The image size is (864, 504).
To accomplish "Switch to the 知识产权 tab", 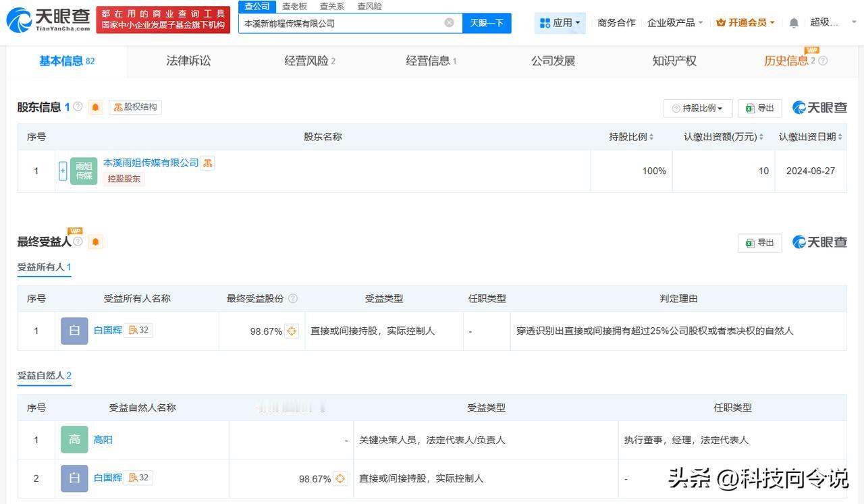I will coord(674,61).
